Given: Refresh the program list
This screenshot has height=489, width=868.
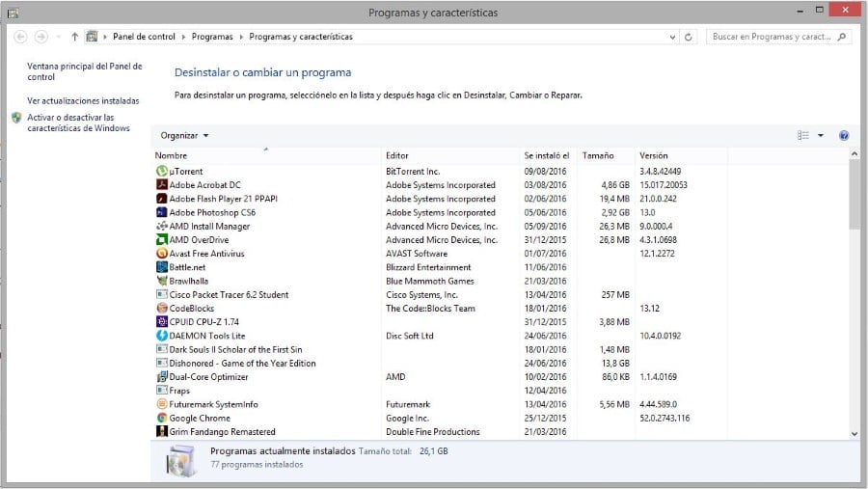Looking at the screenshot, I should click(x=688, y=37).
